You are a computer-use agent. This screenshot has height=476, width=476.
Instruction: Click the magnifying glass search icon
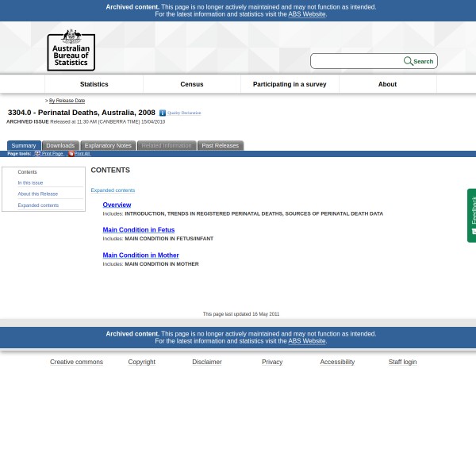[408, 61]
